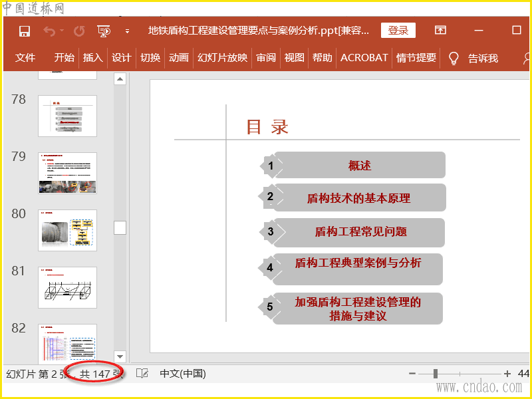Select slide 78 thumbnail

click(68, 116)
